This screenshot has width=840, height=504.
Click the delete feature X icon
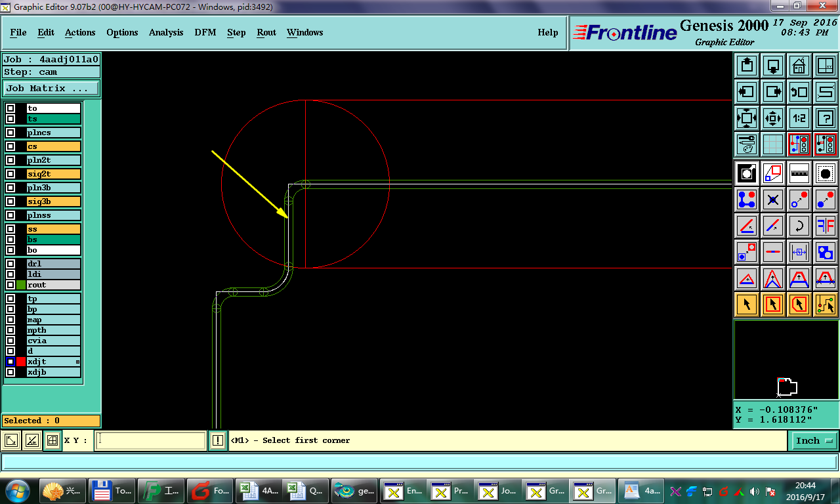coord(773,199)
